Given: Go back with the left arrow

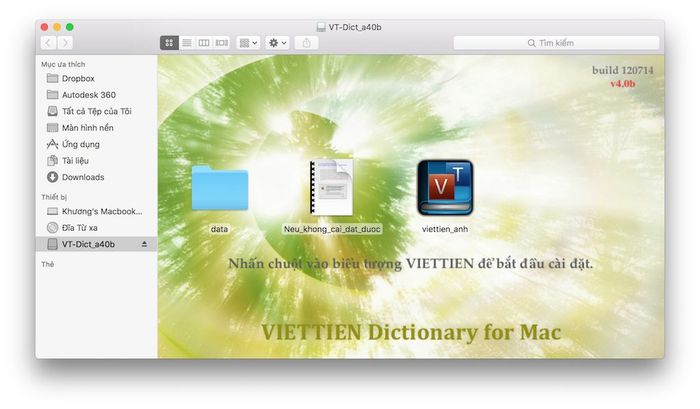Looking at the screenshot, I should click(49, 43).
